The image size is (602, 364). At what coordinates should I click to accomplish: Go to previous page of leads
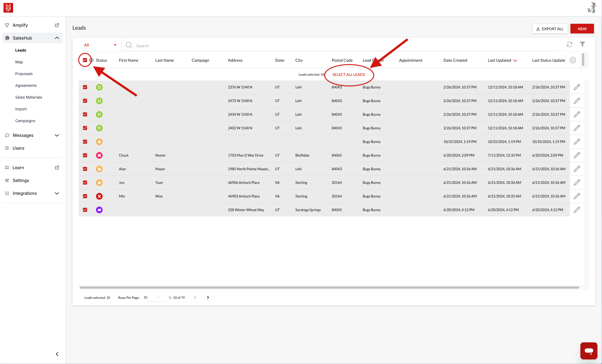195,297
